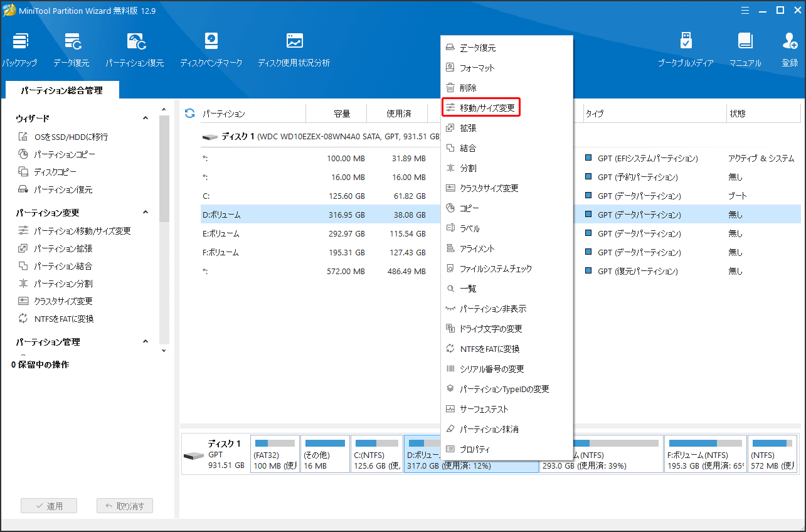Select パーティションコピー wizard in sidebar

tap(57, 154)
